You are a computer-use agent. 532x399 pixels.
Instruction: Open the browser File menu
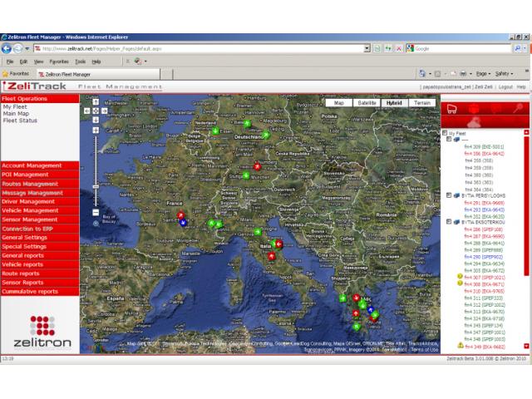click(x=10, y=62)
